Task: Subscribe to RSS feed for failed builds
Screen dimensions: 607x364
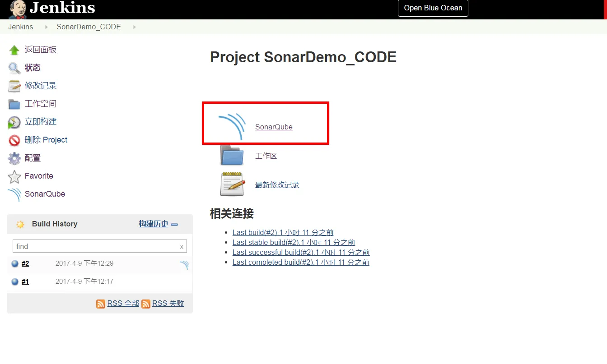Action: [168, 304]
